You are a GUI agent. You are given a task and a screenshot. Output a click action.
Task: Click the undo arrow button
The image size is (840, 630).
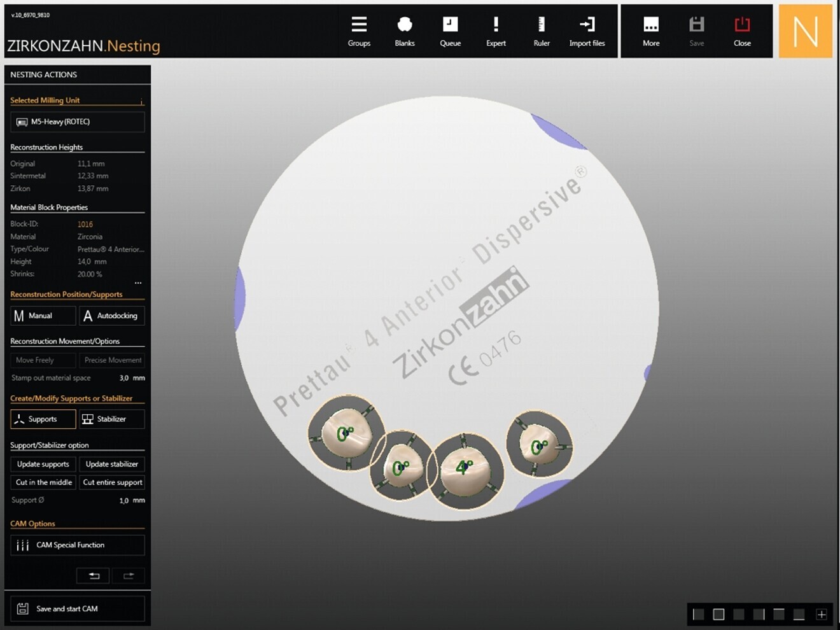(93, 576)
